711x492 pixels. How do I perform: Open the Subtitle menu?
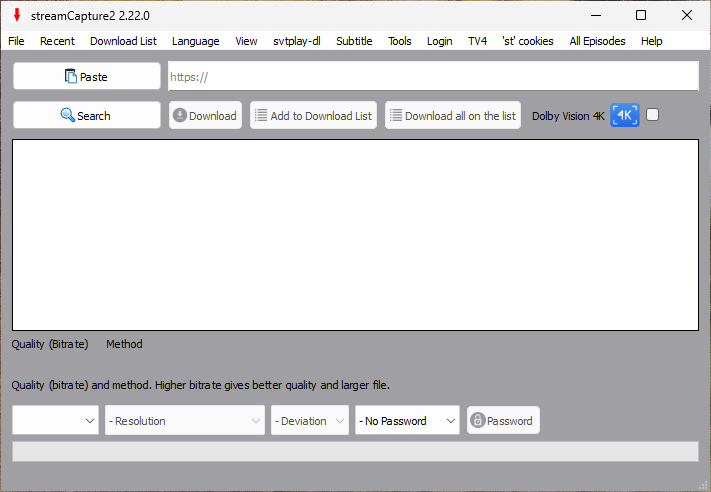point(354,41)
